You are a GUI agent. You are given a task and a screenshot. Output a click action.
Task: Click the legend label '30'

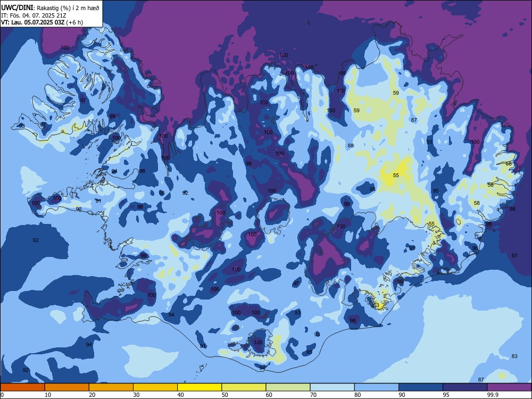136,395
